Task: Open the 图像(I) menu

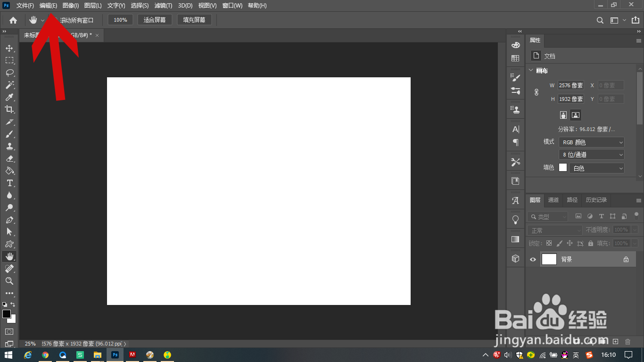Action: pyautogui.click(x=71, y=6)
